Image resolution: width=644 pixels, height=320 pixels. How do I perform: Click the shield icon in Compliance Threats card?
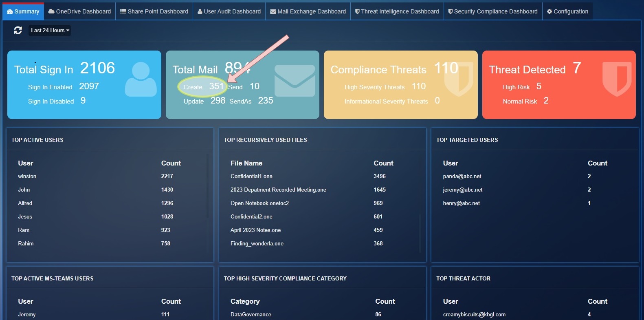click(x=459, y=79)
